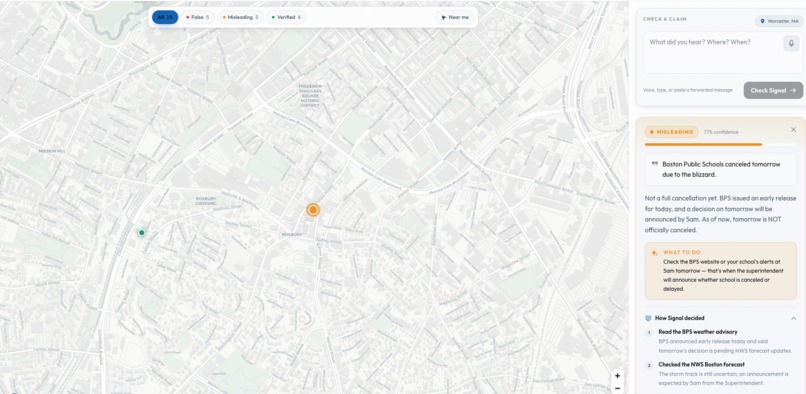
Task: Click the Near me button
Action: 455,17
